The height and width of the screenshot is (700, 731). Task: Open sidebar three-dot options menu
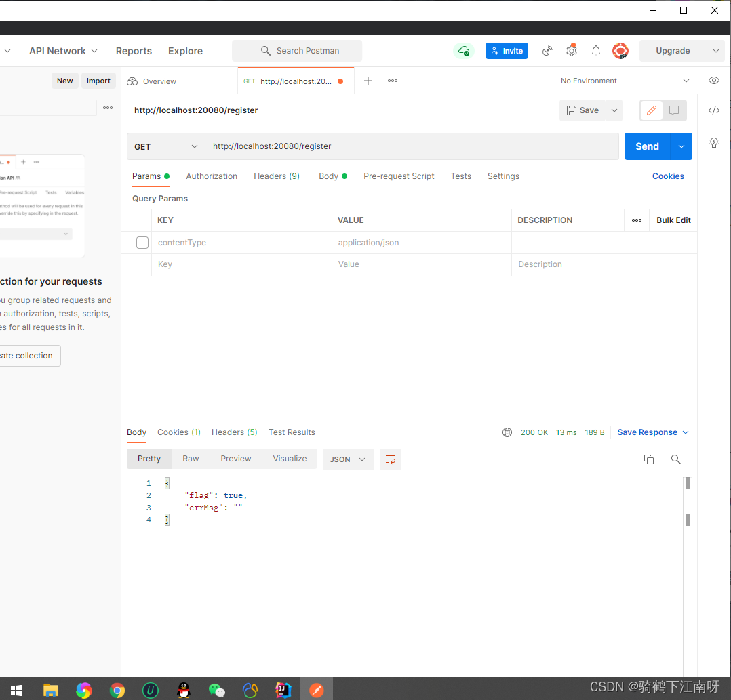tap(108, 108)
